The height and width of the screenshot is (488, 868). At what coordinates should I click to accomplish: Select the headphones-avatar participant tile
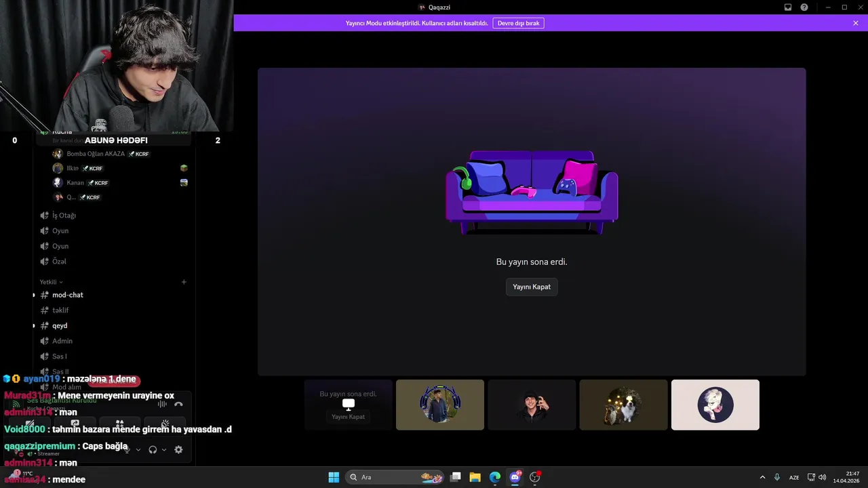click(x=440, y=405)
